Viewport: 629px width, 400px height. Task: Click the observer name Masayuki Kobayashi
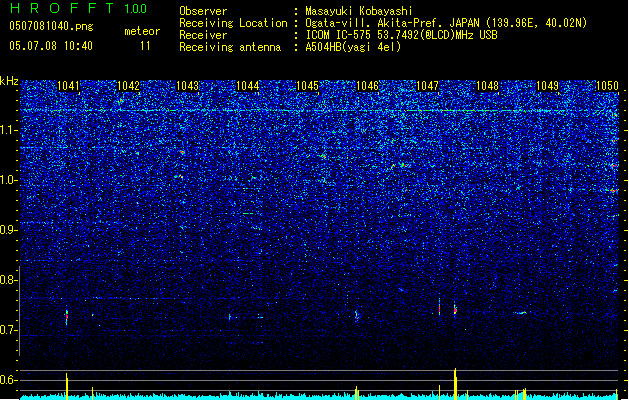point(359,11)
